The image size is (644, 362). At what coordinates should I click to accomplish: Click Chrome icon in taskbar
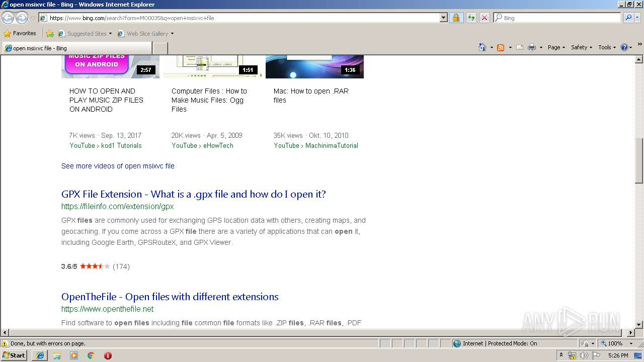coord(91,355)
